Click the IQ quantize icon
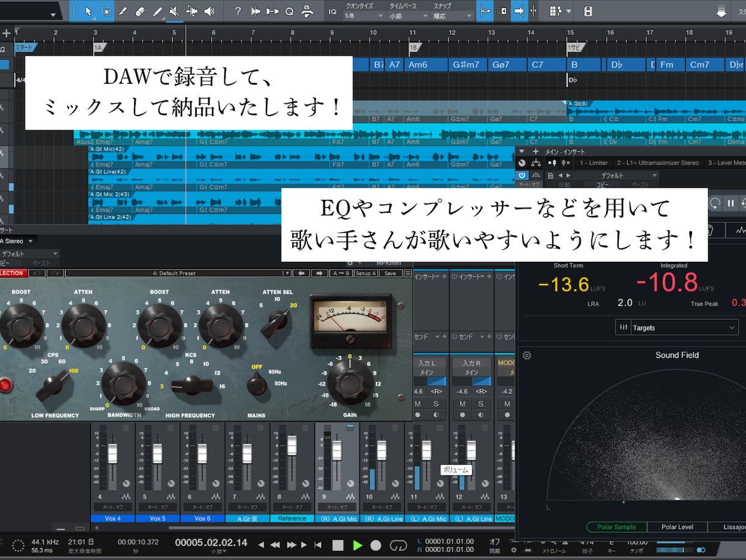This screenshot has height=560, width=746. pos(332,11)
